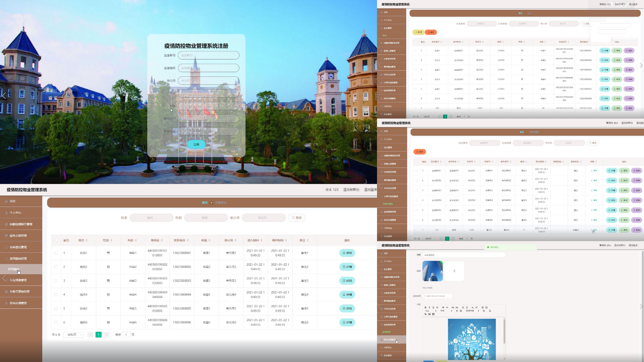Click the 访客登记管理 sidebar icon
Screen dimensions: 644x362
(18, 247)
